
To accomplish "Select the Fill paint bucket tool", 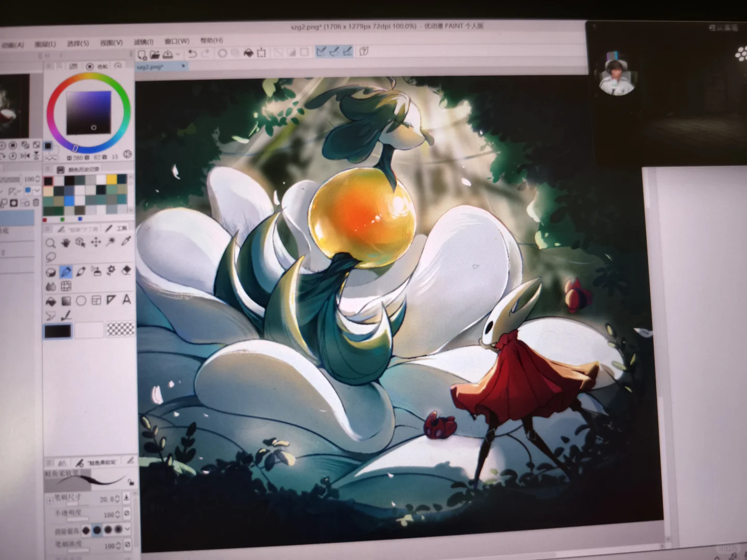I will coord(51,301).
